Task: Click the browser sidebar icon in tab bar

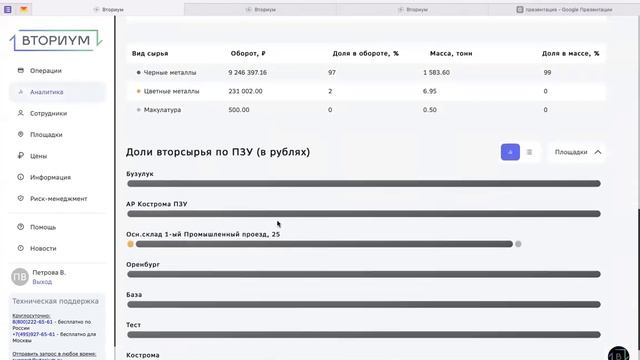Action: point(8,9)
